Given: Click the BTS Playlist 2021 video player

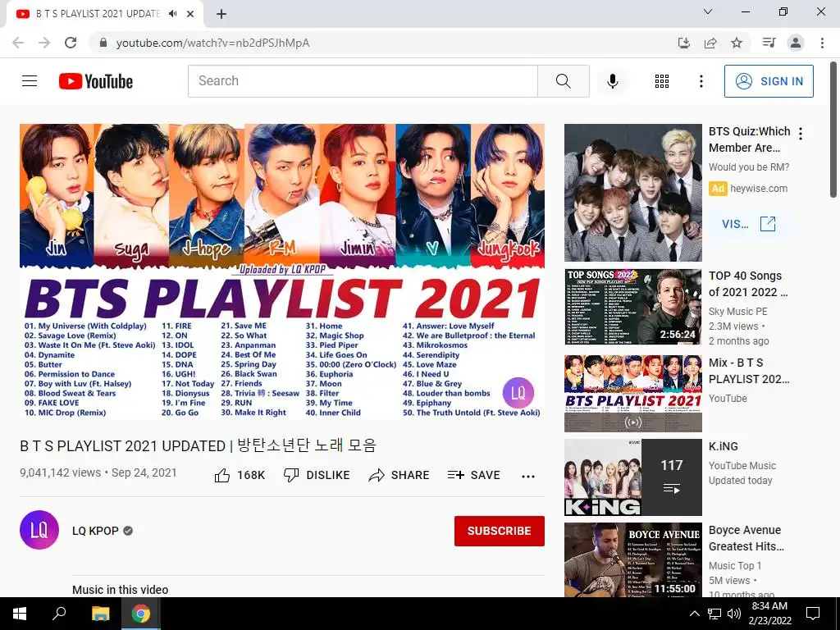Looking at the screenshot, I should click(282, 271).
